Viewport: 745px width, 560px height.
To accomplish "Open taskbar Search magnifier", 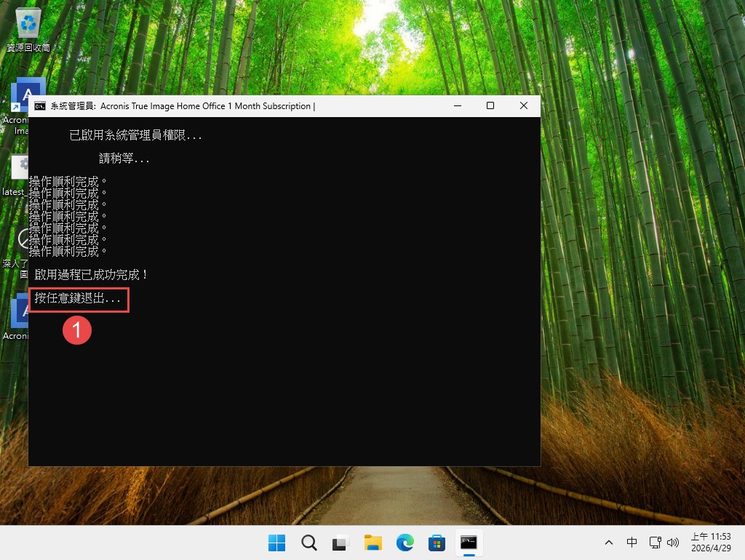I will (308, 543).
